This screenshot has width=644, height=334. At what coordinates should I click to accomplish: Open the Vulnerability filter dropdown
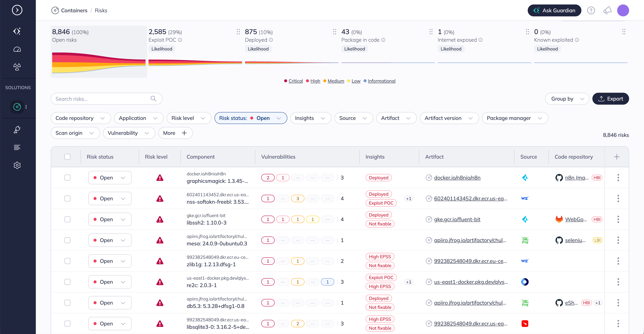[129, 133]
